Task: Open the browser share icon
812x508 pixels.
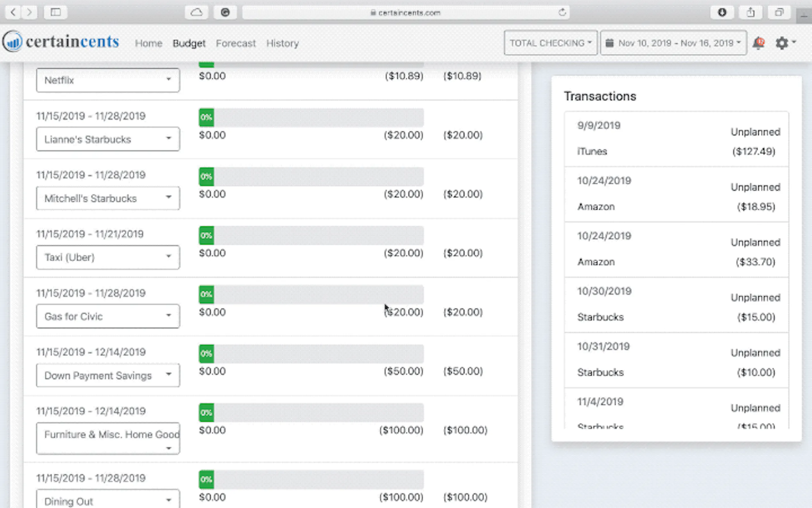Action: pos(751,12)
